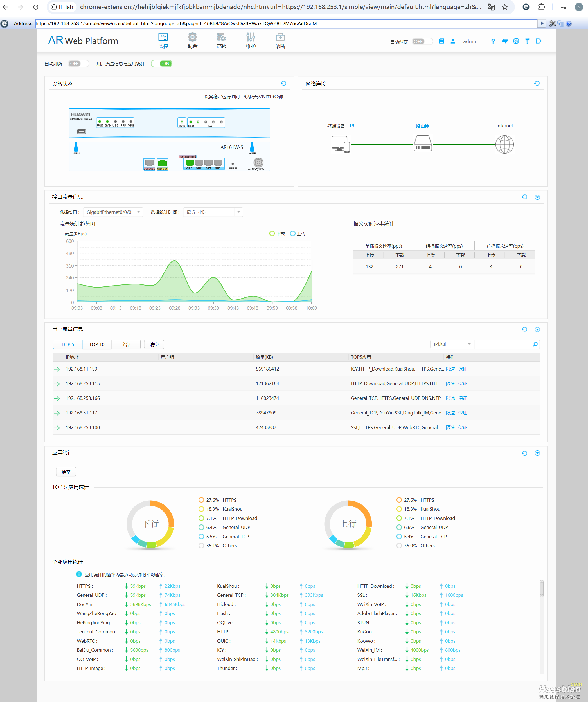Click 限速 for 192.168.253.166
This screenshot has height=702, width=588.
pyautogui.click(x=450, y=398)
